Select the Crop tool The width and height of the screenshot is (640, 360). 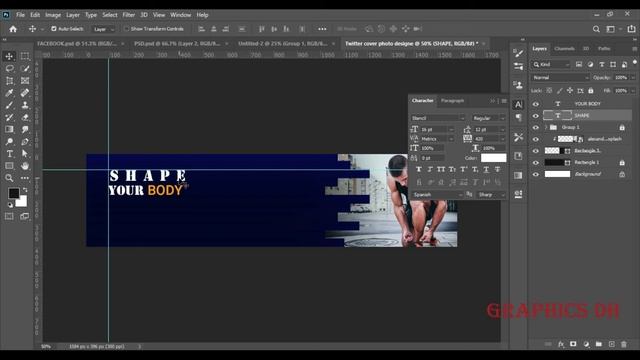pyautogui.click(x=9, y=81)
